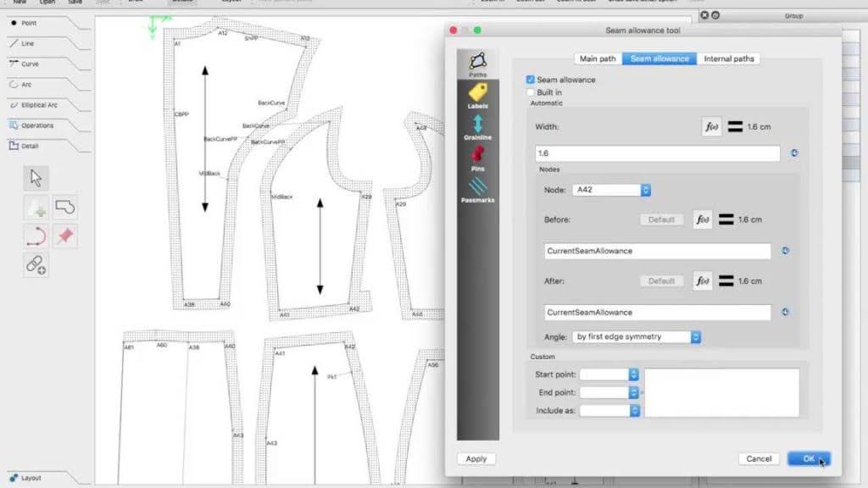868x488 pixels.
Task: Switch to the Internal paths tab
Action: tap(728, 58)
